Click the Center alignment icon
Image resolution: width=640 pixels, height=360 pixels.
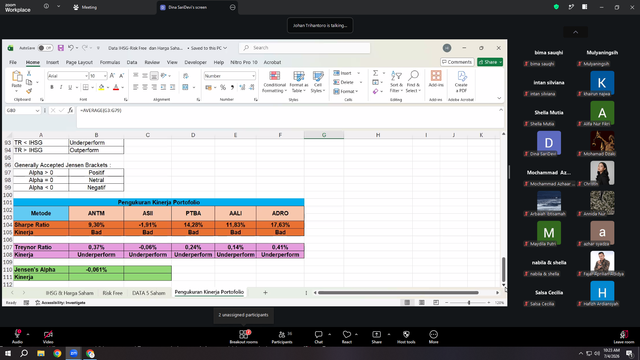pyautogui.click(x=145, y=87)
